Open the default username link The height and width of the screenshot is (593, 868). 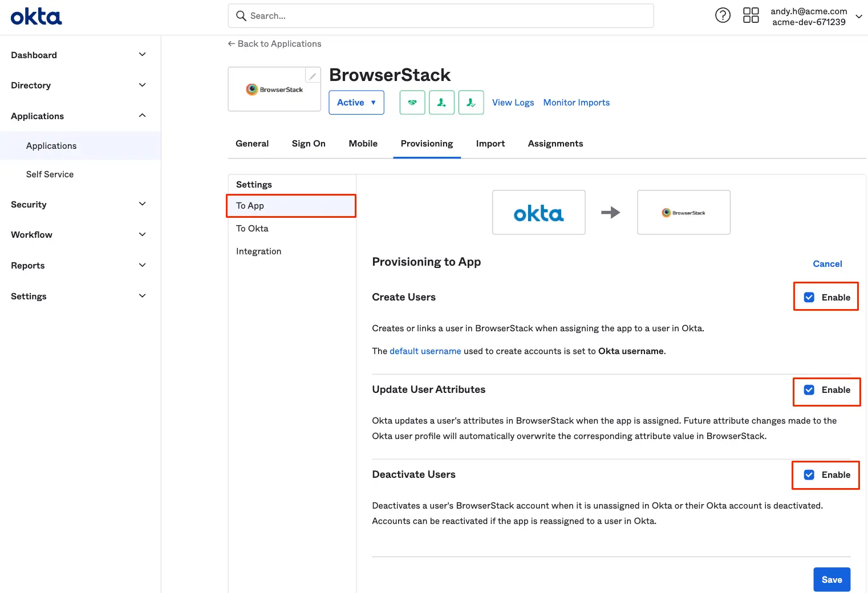point(425,351)
